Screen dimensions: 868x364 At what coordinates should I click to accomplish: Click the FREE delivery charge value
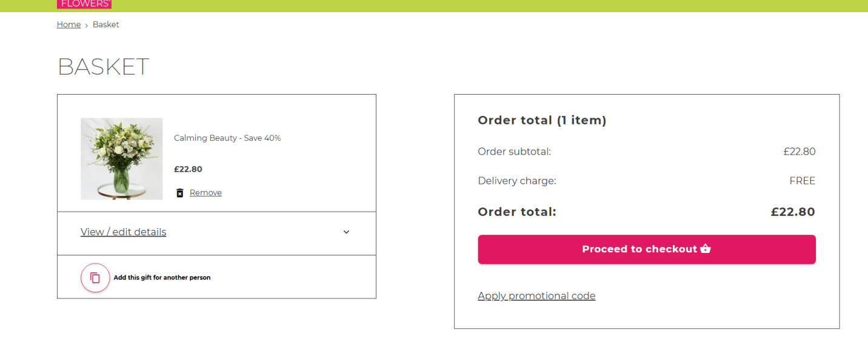[802, 181]
